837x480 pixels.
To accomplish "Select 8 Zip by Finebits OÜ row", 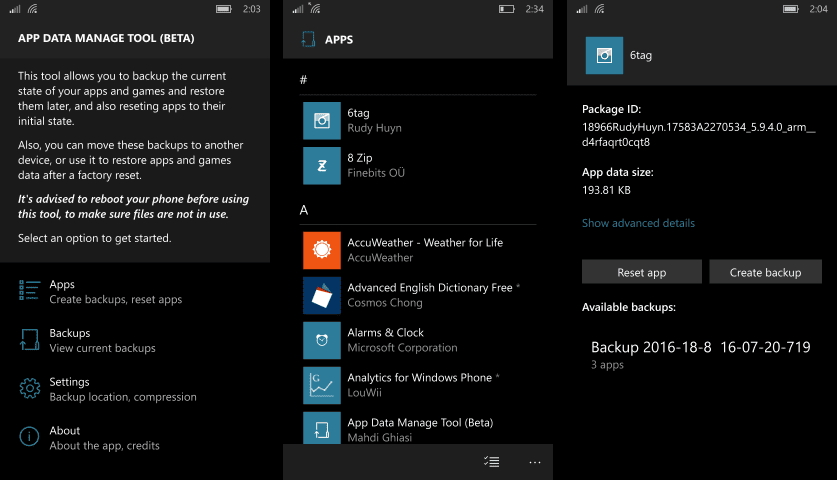I will (420, 166).
